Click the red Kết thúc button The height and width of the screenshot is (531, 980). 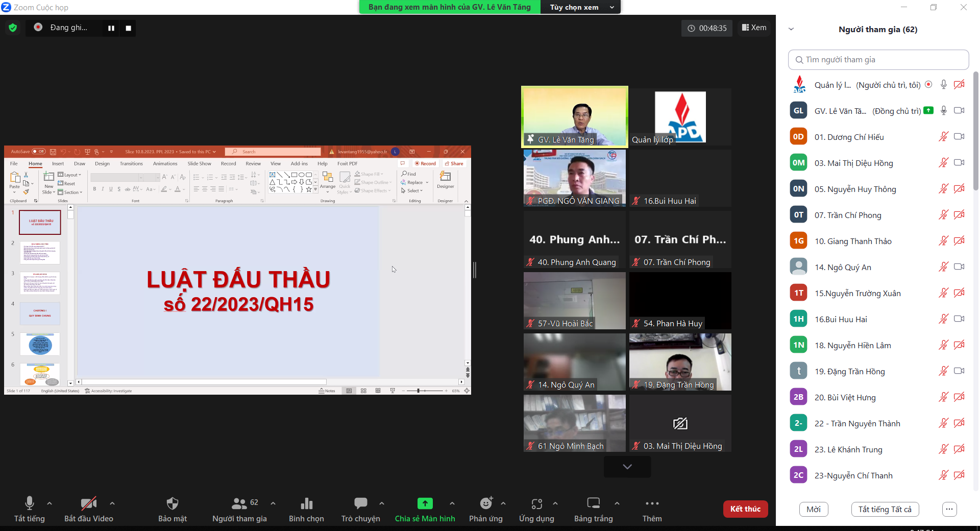tap(745, 509)
